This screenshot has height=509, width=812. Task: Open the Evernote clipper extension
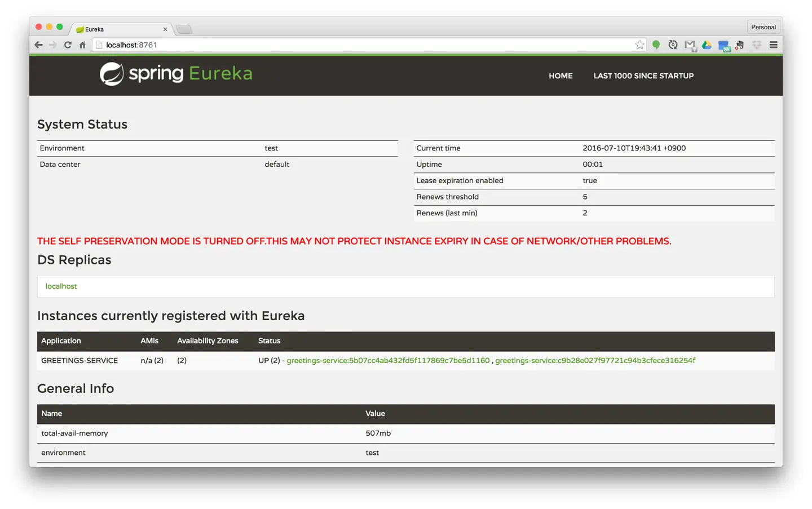click(x=740, y=45)
